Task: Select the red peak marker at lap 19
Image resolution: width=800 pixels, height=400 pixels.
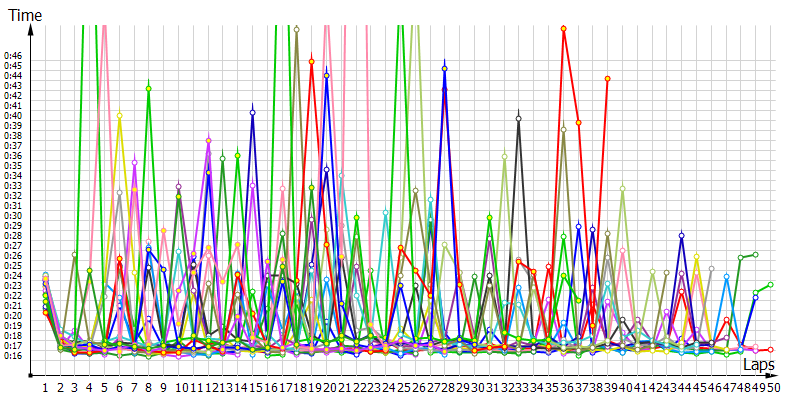Action: click(312, 62)
